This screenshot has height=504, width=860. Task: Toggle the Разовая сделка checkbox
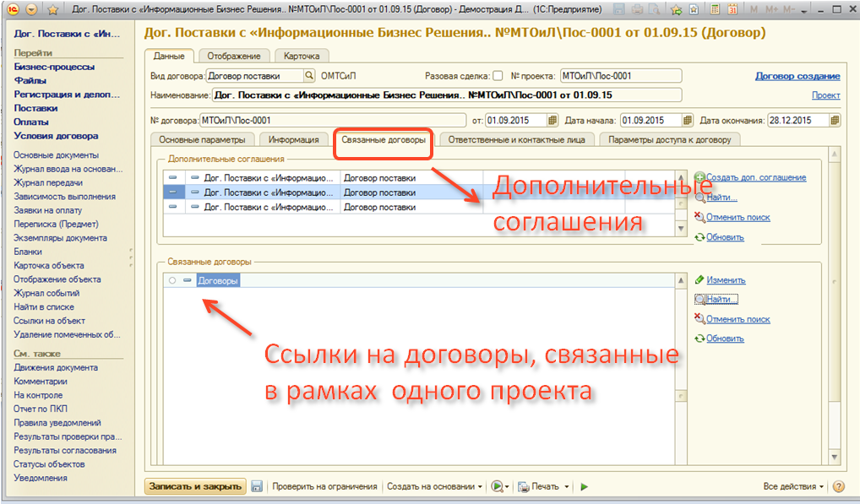(498, 76)
